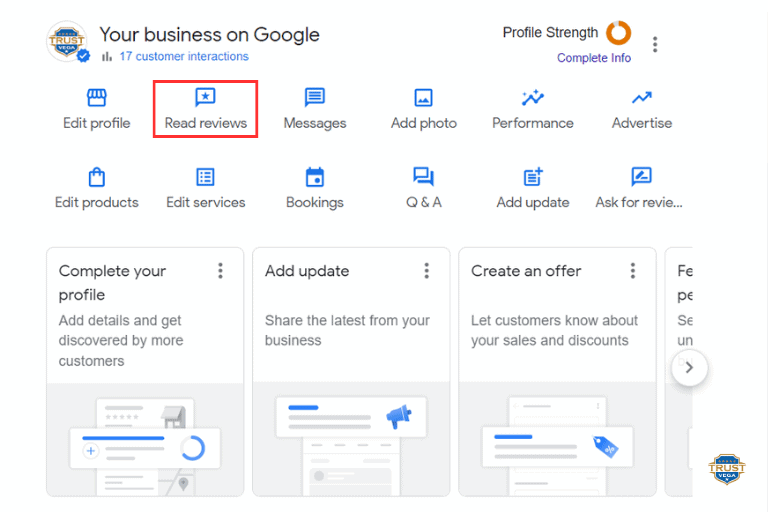Viewport: 768px width, 512px height.
Task: Click the Bookings label
Action: click(x=315, y=202)
